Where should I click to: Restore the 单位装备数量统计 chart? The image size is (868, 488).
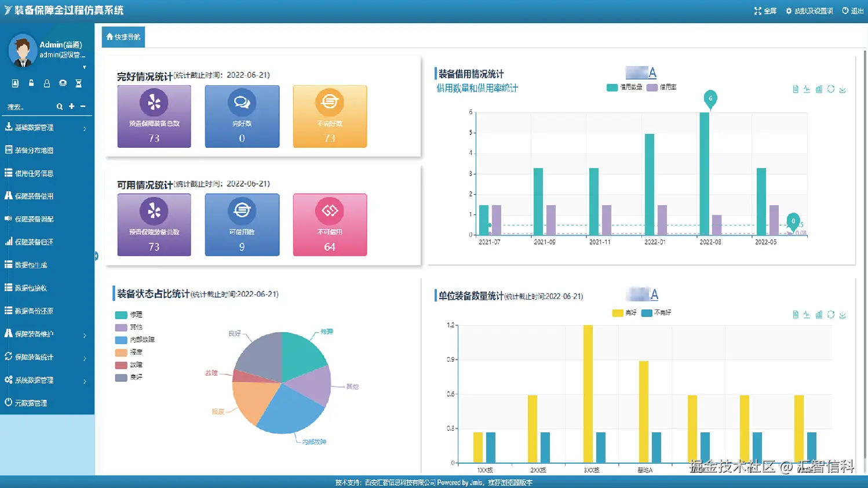[x=831, y=315]
